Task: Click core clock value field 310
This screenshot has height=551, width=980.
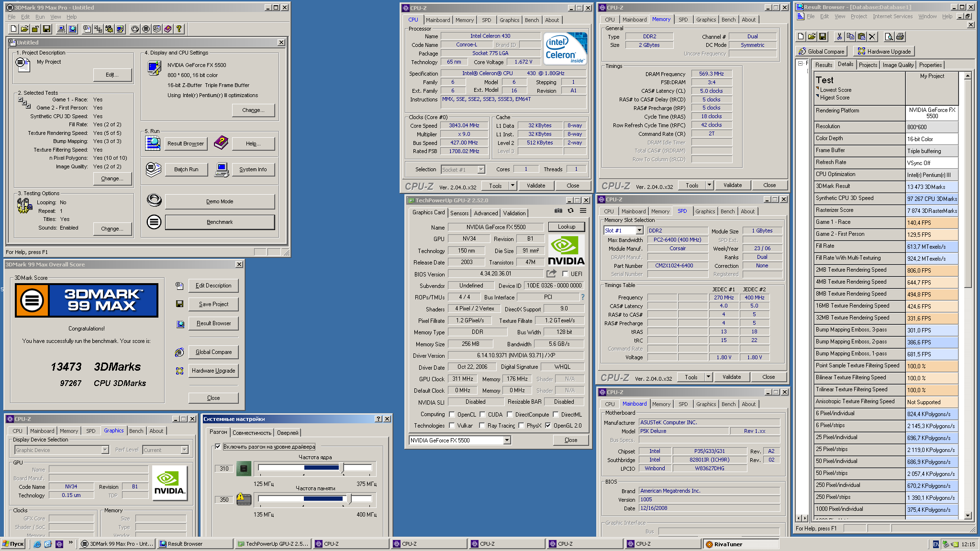Action: (x=224, y=469)
